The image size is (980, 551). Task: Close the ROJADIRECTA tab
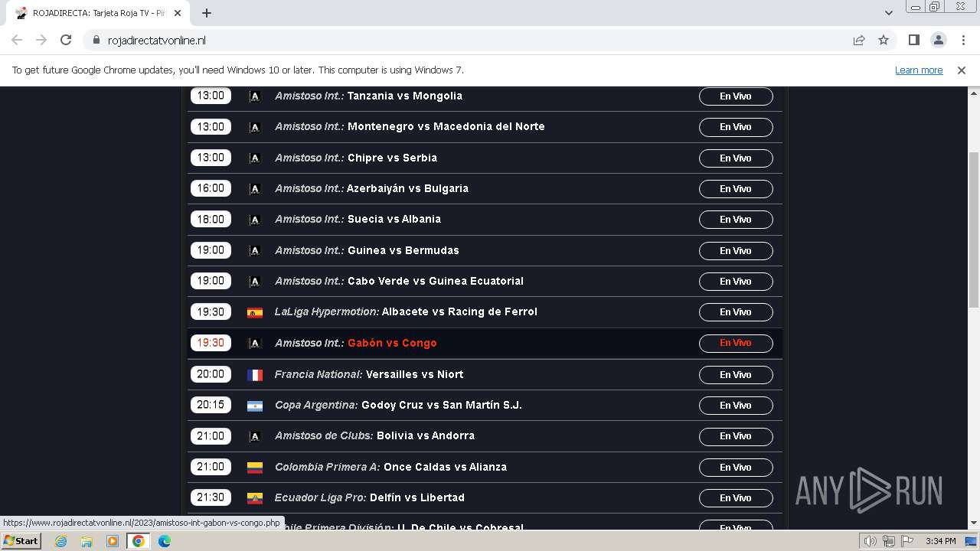[x=178, y=13]
